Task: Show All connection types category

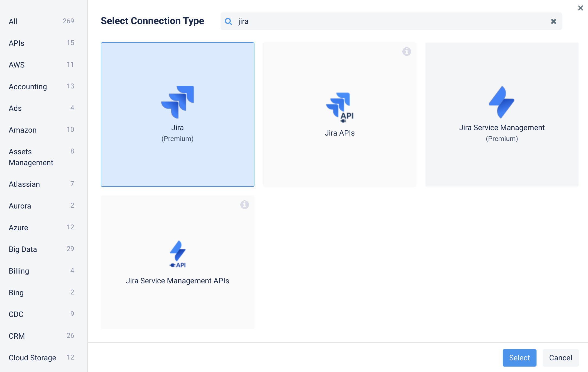Action: coord(41,21)
